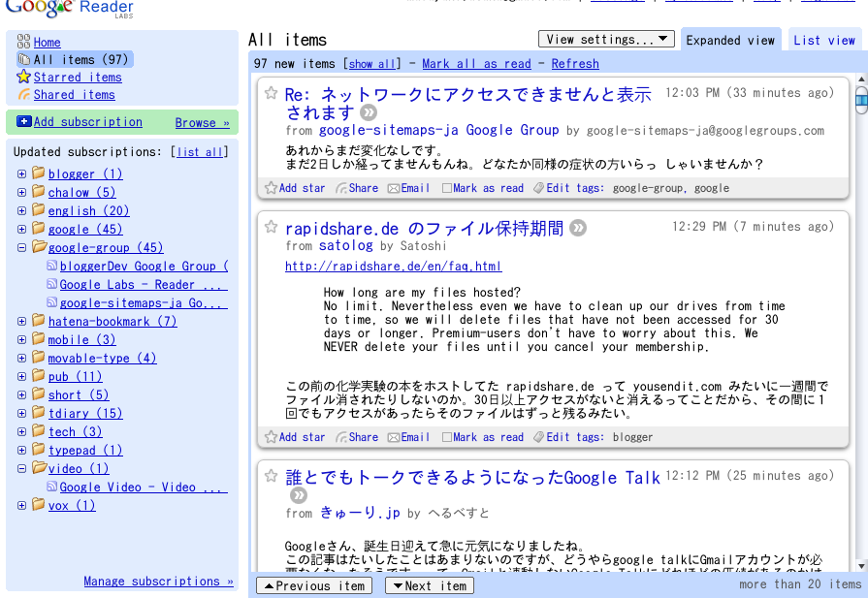Click Share icon on rapidshare.de post
Image resolution: width=868 pixels, height=598 pixels.
click(x=341, y=437)
